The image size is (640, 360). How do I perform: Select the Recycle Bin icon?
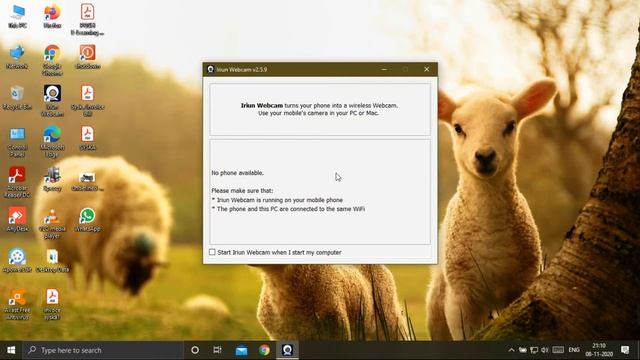[17, 98]
